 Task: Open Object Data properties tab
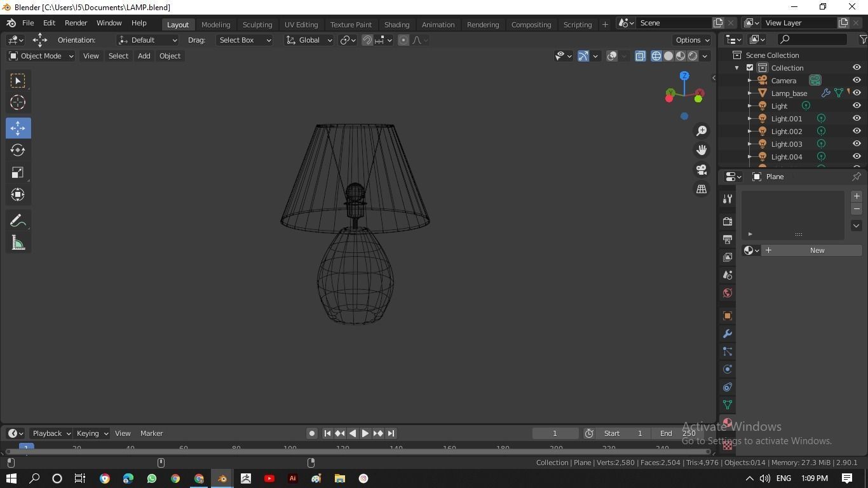click(x=728, y=405)
